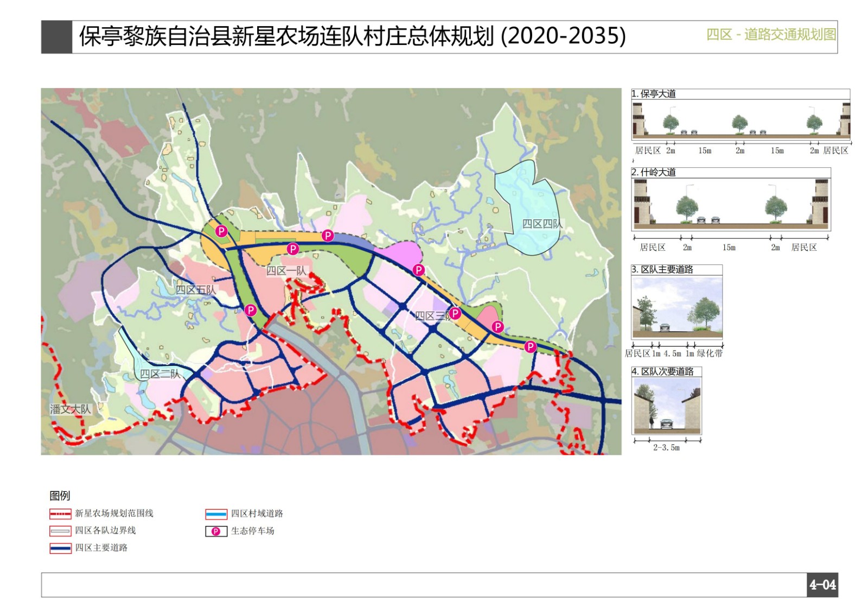Click the parking marker touching the magenta zone
This screenshot has height=614, width=868.
[418, 270]
